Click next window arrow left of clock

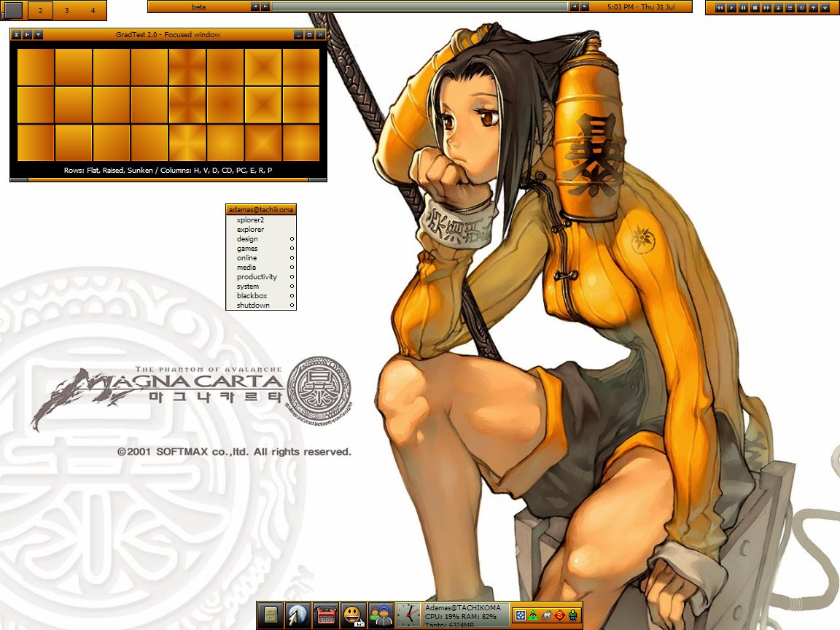click(585, 7)
